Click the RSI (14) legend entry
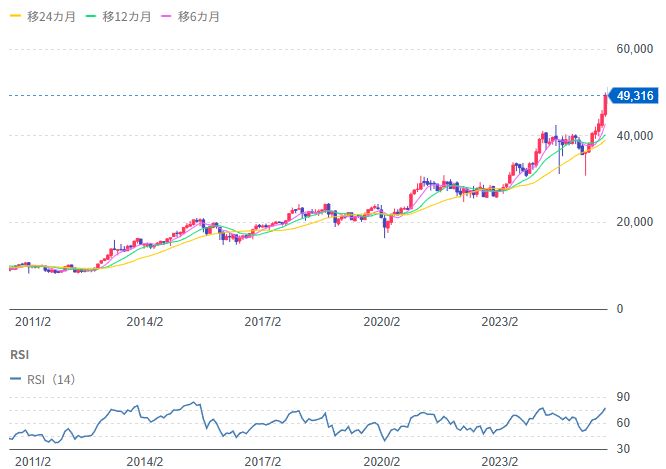 (47, 379)
